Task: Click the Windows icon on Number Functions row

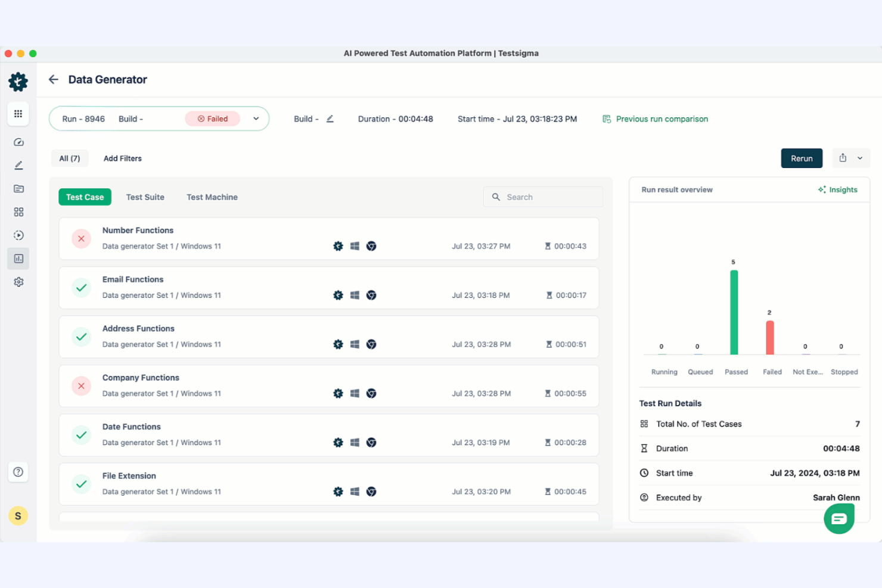Action: (355, 245)
